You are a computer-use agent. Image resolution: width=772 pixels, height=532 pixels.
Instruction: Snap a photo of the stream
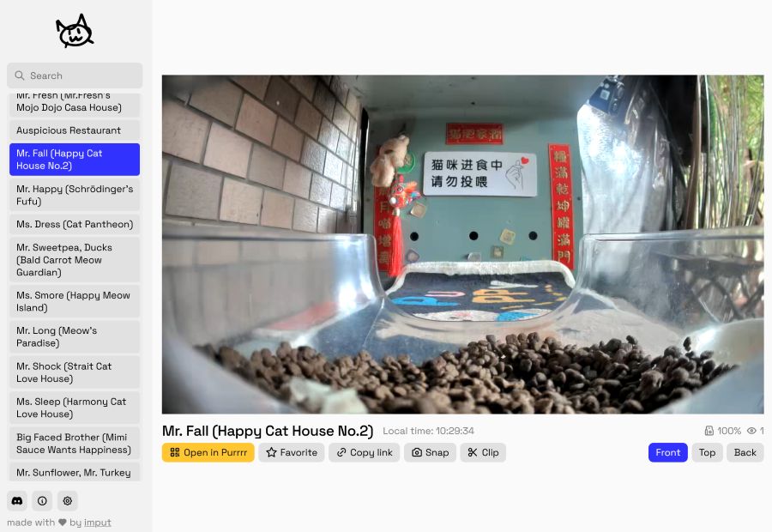tap(431, 452)
